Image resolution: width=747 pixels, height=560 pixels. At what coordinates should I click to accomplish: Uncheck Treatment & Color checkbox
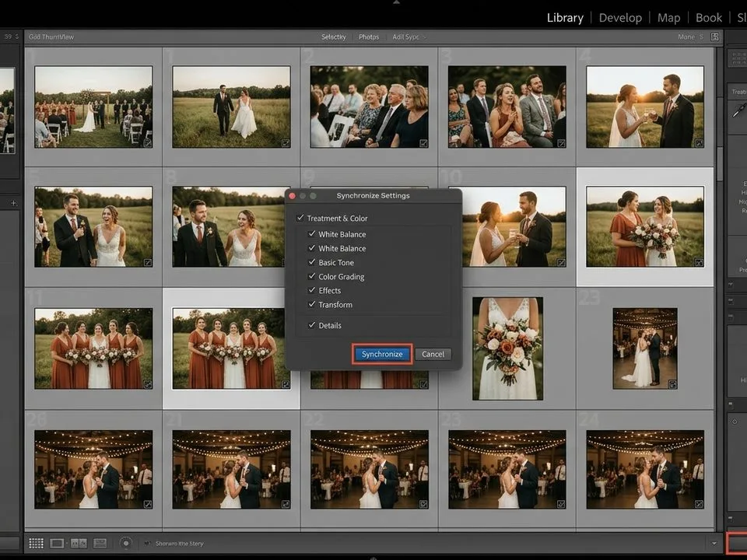point(300,218)
